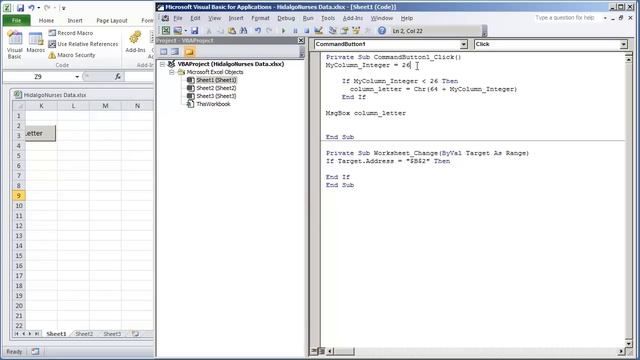
Task: Open Properties Window toolbar icon
Action: click(344, 31)
